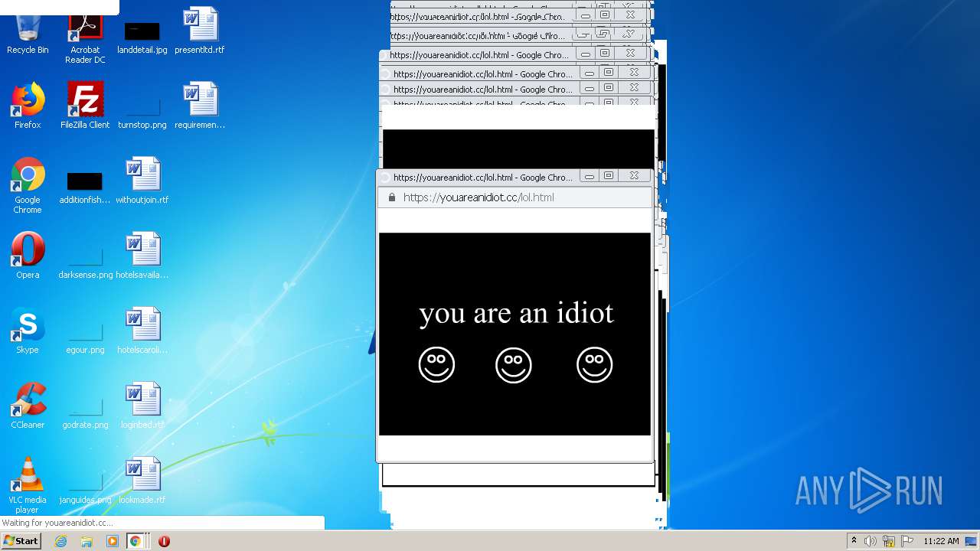Select the withoutjoin.rtf document
980x551 pixels.
point(142,181)
